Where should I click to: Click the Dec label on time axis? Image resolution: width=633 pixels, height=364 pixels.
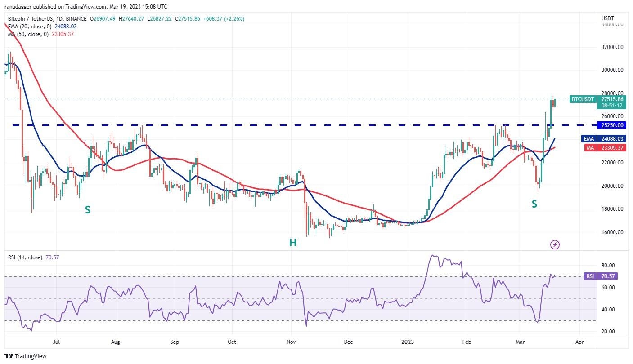pos(348,342)
